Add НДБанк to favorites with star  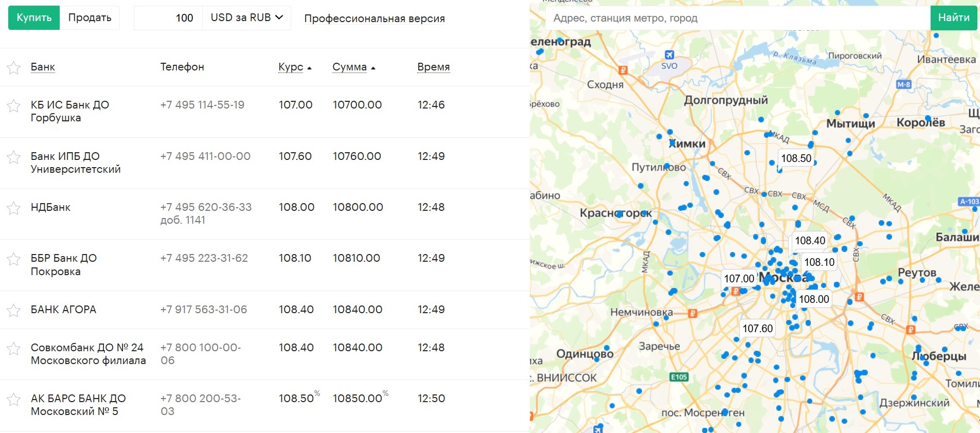pos(13,208)
